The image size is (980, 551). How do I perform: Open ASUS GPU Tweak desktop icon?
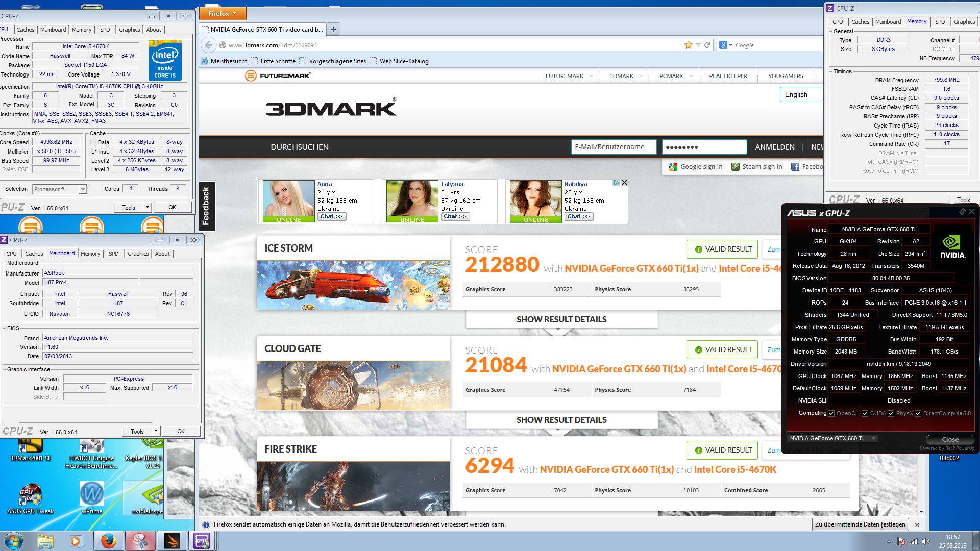pos(30,498)
